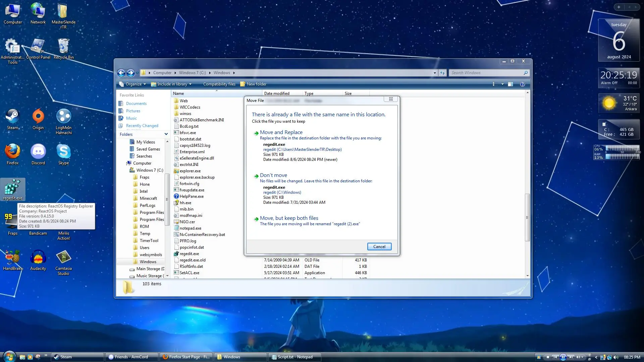644x362 pixels.
Task: Switch to Script.txt Notepad taskbar button
Action: pyautogui.click(x=294, y=357)
